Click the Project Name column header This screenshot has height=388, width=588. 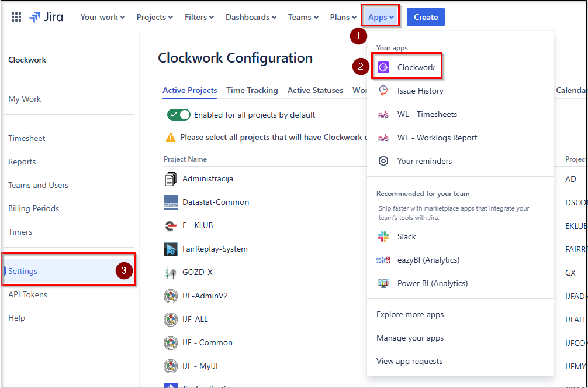coord(185,159)
